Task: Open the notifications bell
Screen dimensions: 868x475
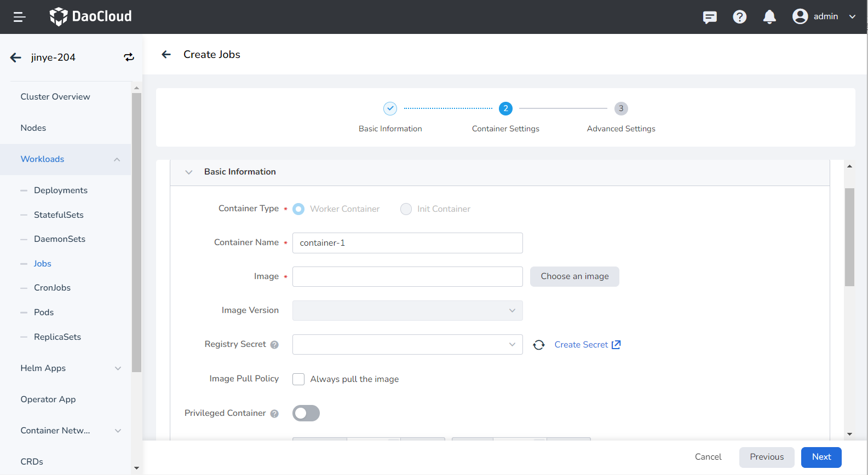Action: coord(769,17)
